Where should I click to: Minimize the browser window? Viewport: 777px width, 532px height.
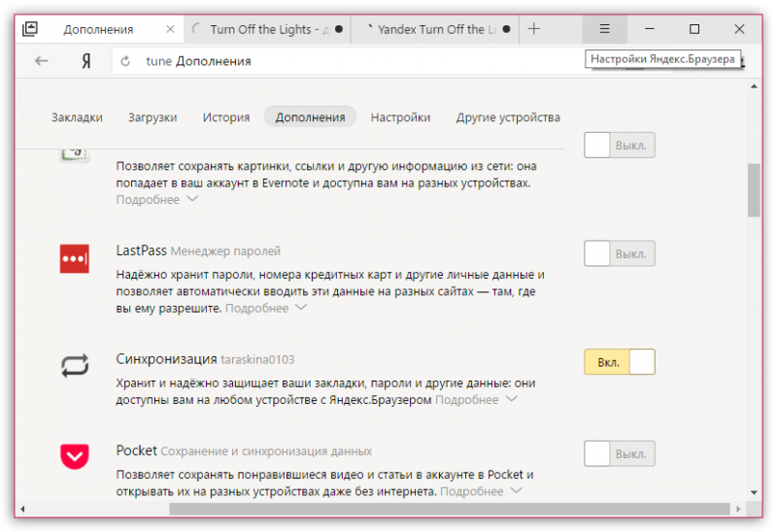649,29
